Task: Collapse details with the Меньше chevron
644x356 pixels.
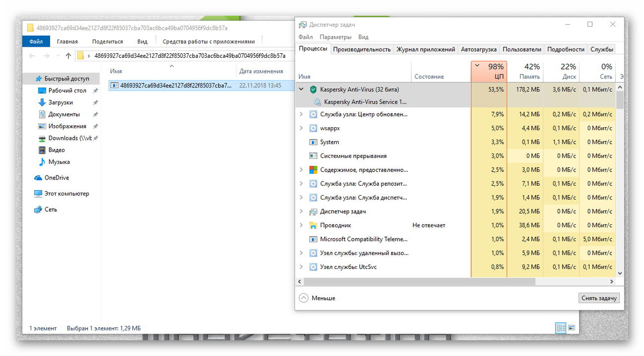Action: [x=303, y=298]
